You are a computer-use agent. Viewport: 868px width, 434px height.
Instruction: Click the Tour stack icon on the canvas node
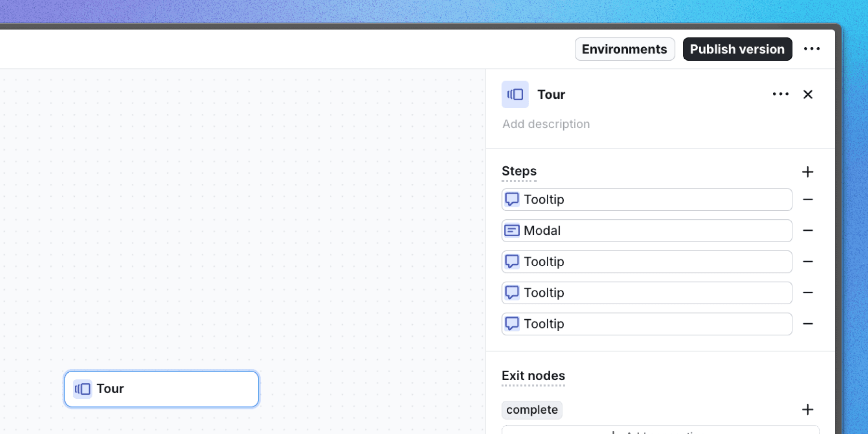click(x=82, y=389)
